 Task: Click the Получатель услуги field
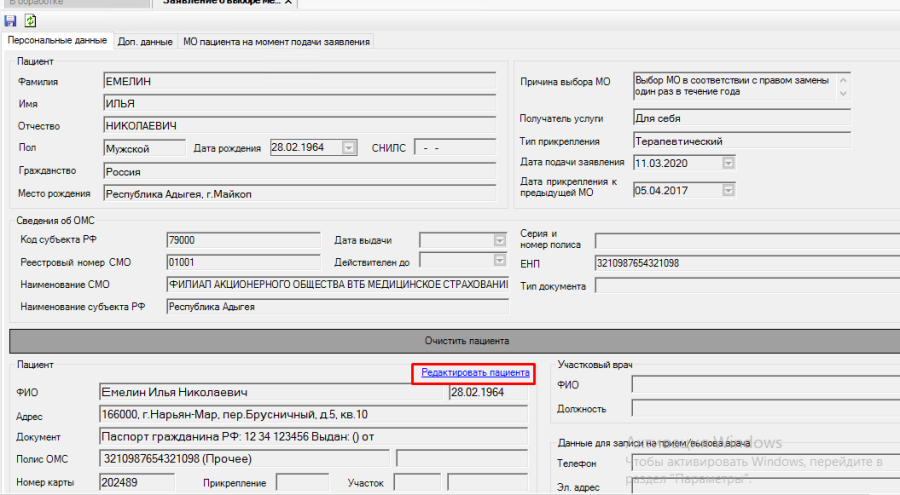(x=742, y=118)
